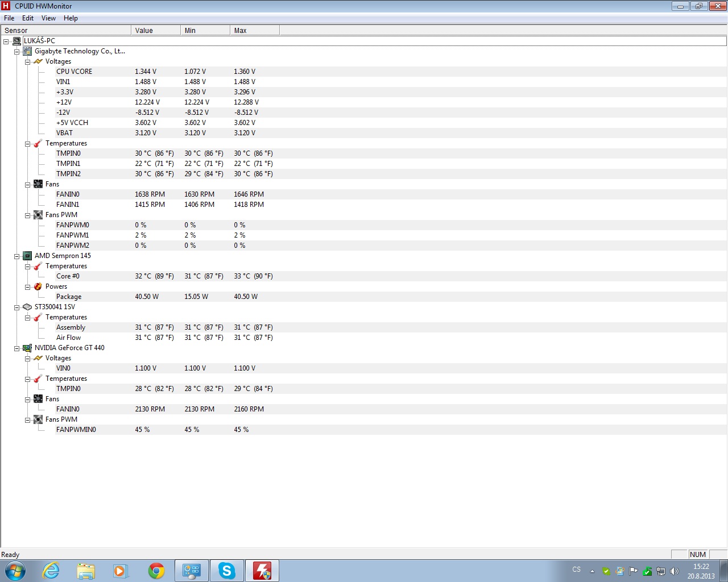Viewport: 728px width, 582px height.
Task: Click the thermometer icon under ST350041 1SV
Action: [38, 317]
